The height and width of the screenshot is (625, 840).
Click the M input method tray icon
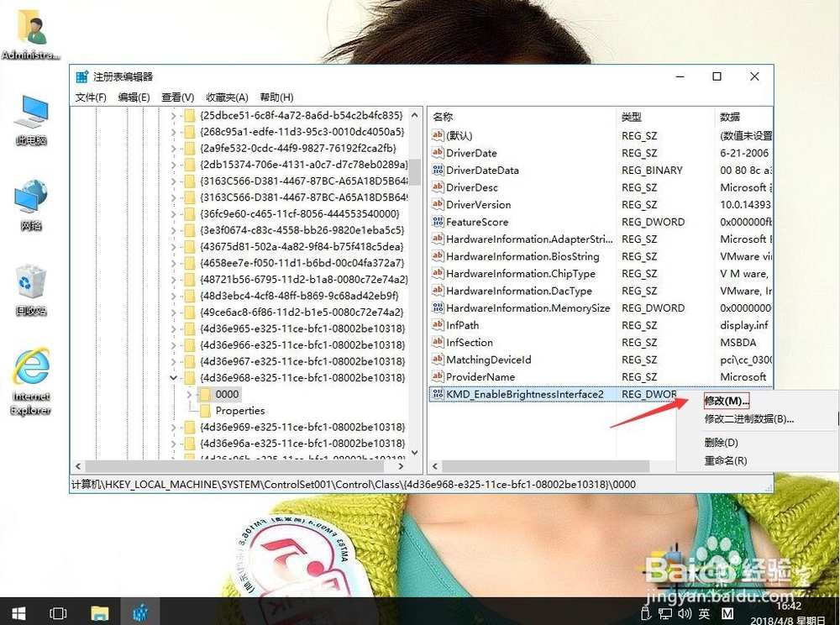727,613
